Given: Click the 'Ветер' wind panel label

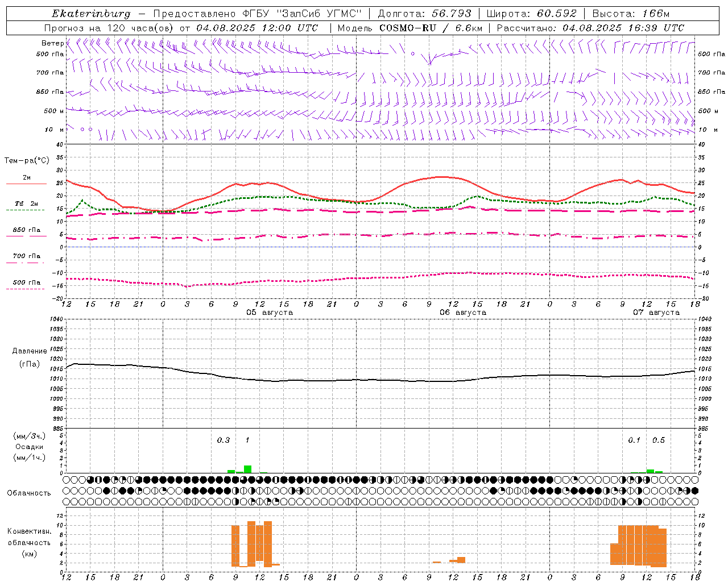Looking at the screenshot, I should [x=52, y=43].
